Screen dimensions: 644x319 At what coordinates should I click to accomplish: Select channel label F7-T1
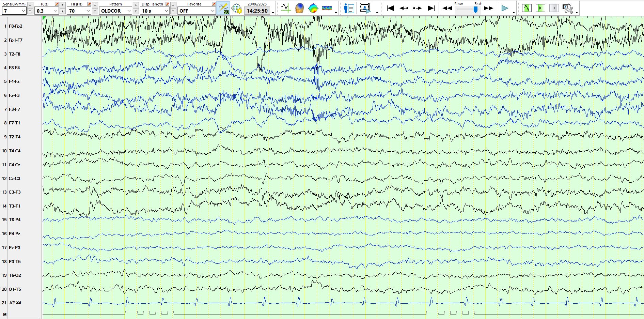[x=15, y=123]
